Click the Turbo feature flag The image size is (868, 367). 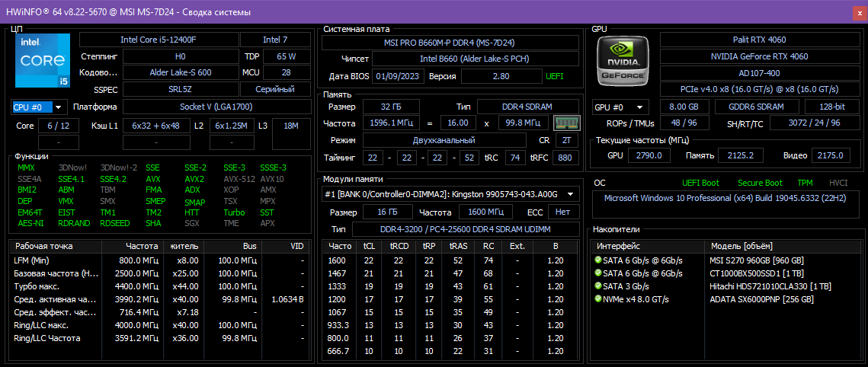click(x=234, y=212)
